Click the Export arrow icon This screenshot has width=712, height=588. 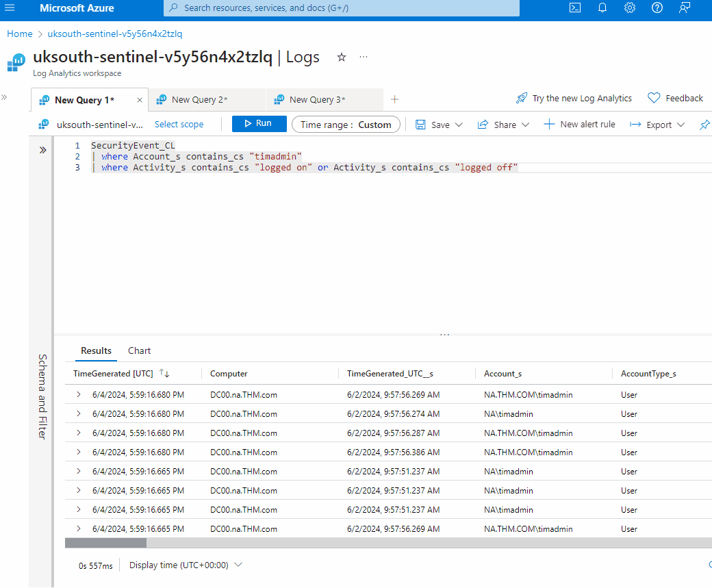(635, 125)
